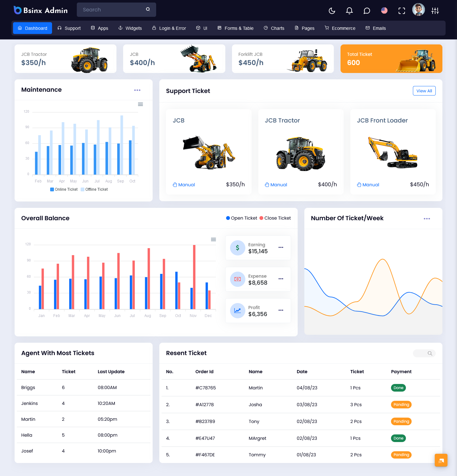457x476 pixels.
Task: Select agent name Jenkins
Action: (30, 403)
